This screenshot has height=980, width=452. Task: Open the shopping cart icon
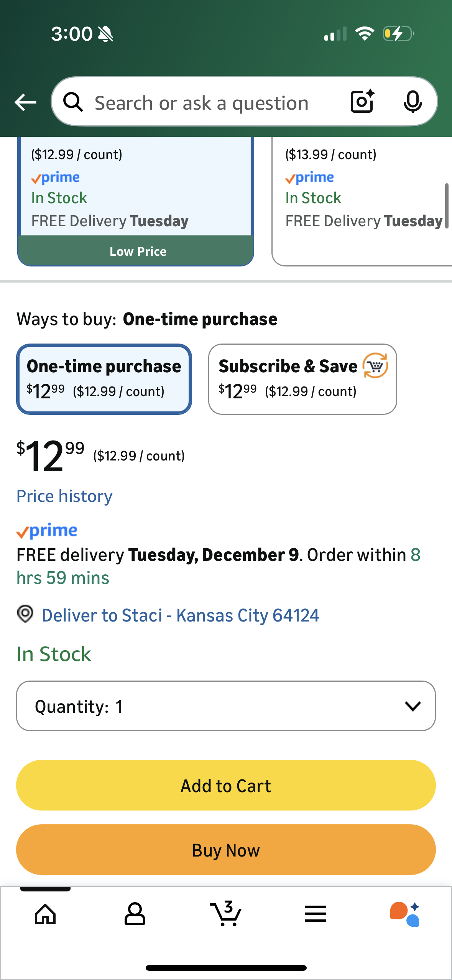click(225, 914)
